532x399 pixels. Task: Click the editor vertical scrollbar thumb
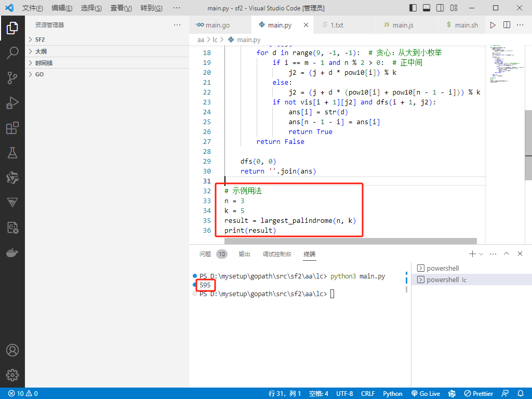pyautogui.click(x=528, y=144)
